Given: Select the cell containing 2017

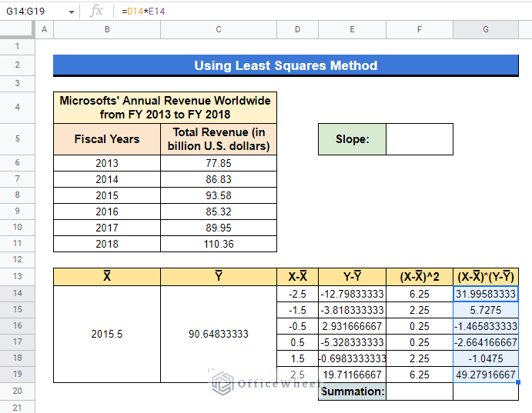Looking at the screenshot, I should click(107, 228).
